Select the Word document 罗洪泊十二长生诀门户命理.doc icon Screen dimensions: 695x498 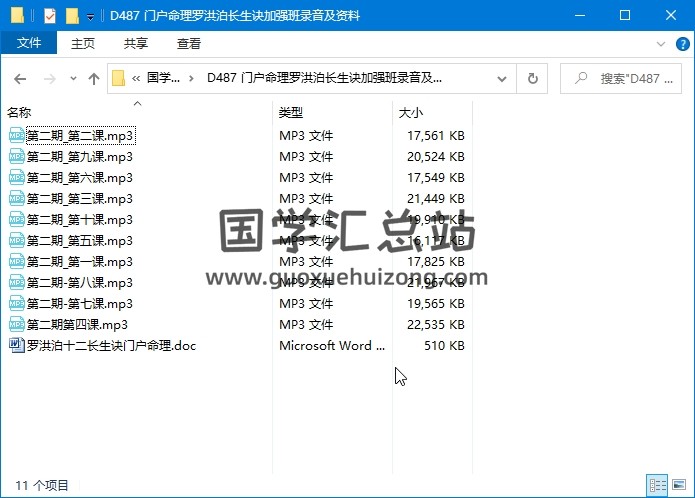pos(16,346)
